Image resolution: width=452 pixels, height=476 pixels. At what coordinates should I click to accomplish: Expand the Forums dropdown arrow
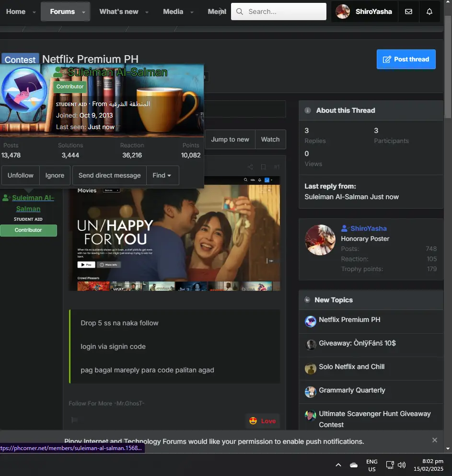click(x=83, y=12)
